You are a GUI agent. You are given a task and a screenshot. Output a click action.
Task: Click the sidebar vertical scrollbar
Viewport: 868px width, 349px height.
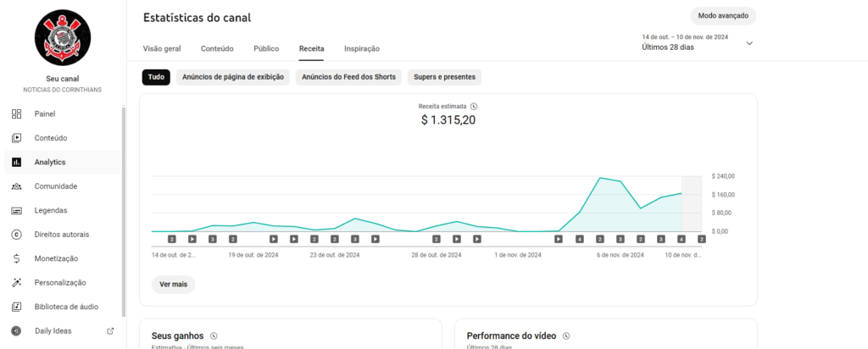point(124,210)
